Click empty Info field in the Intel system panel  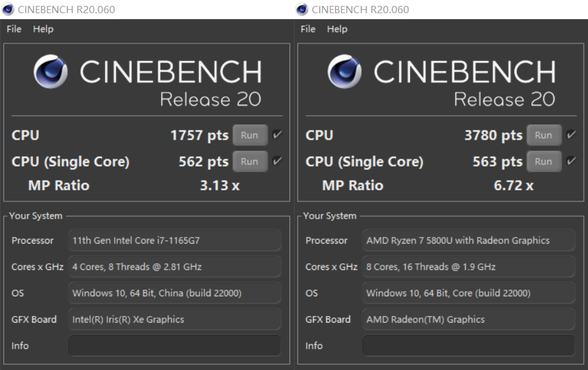point(174,346)
